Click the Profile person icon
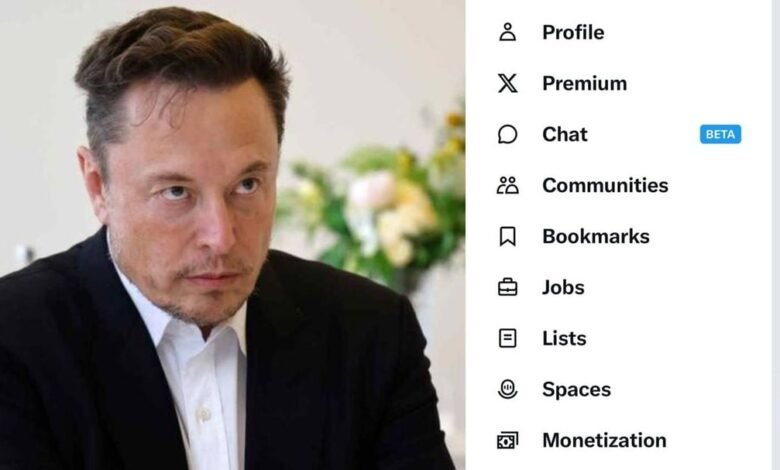780x470 pixels. tap(507, 32)
